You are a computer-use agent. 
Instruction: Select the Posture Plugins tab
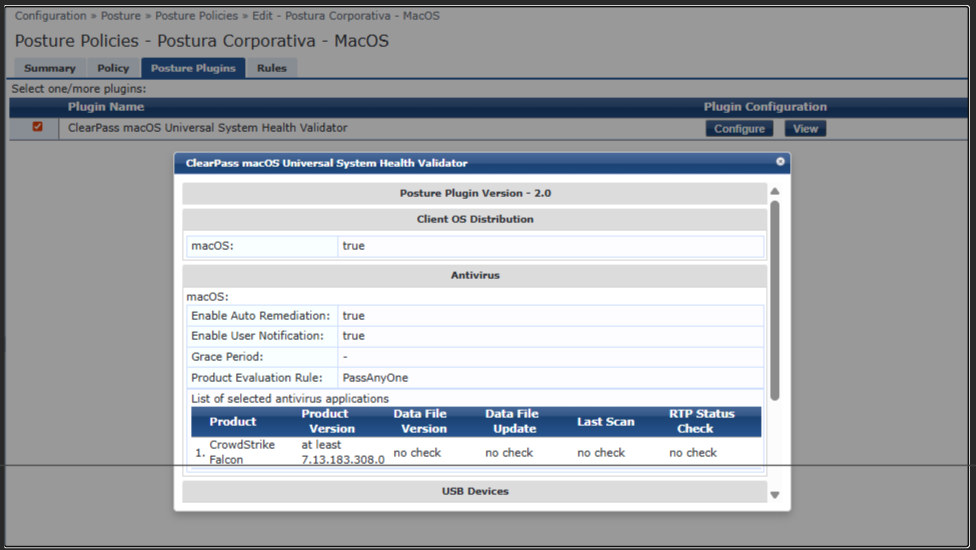(x=193, y=68)
